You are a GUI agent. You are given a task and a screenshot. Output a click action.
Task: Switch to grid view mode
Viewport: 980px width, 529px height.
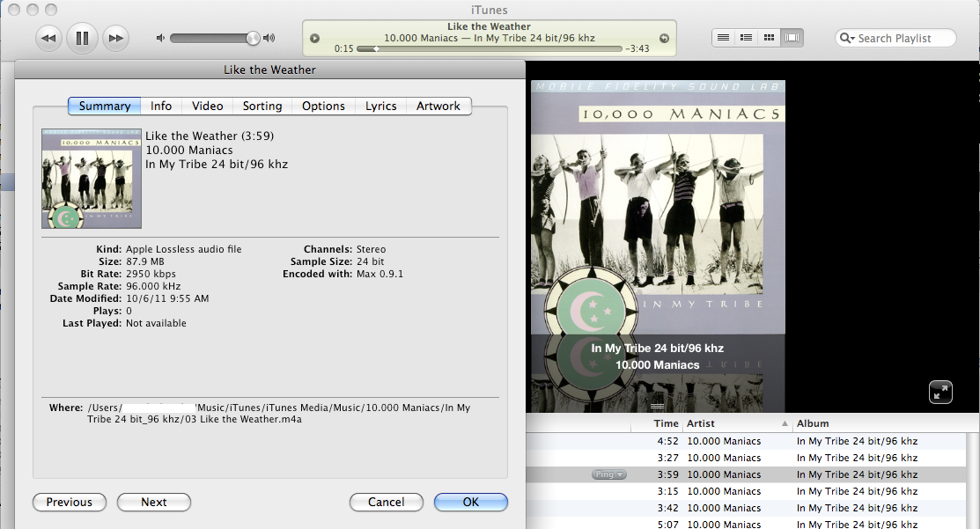[x=769, y=38]
